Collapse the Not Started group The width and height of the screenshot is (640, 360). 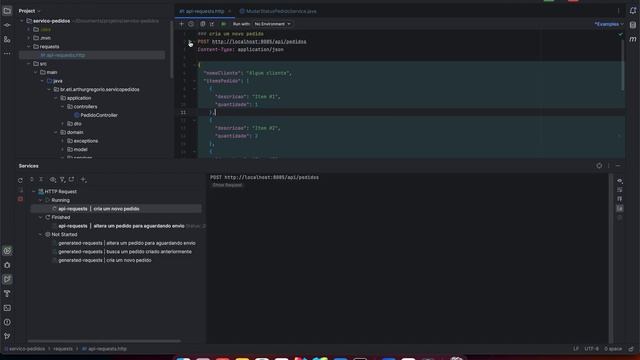point(40,234)
